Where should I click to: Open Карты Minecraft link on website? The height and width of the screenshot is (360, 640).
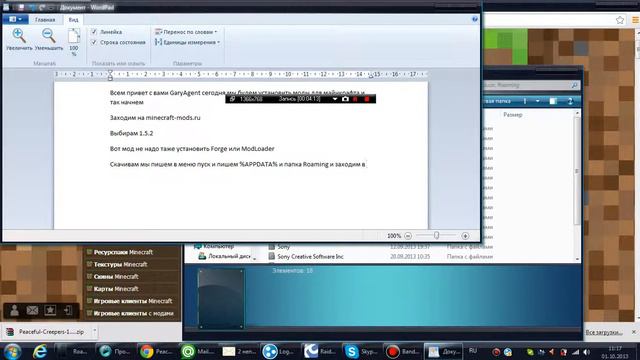[116, 289]
